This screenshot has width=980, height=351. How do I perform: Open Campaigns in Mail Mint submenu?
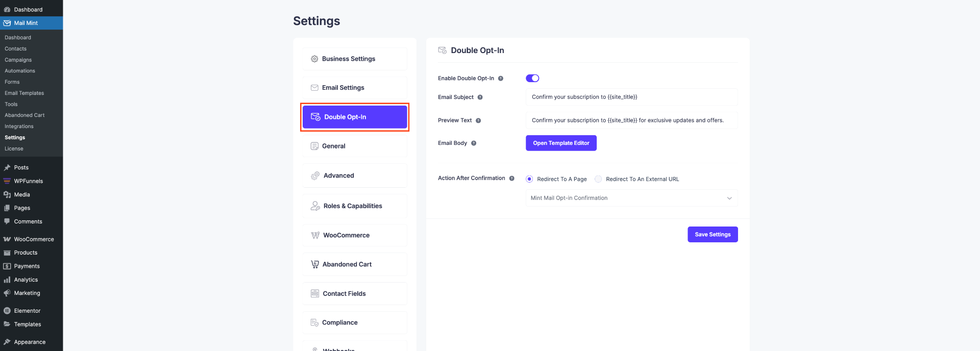[18, 60]
